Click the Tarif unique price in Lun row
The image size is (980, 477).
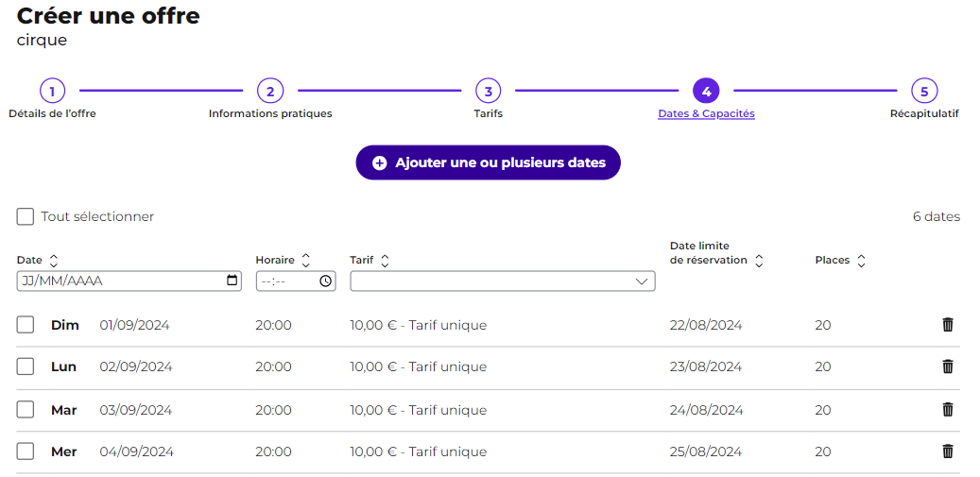418,366
